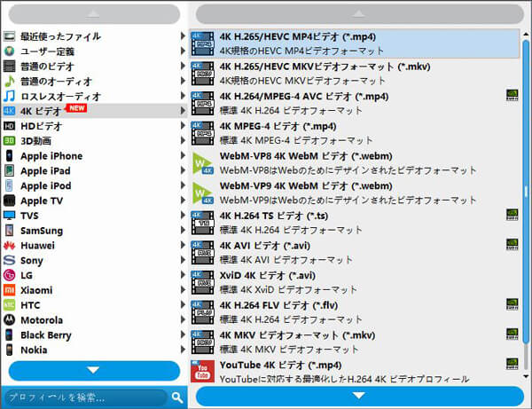Choose XviD 4K ビデオ (*.avi) format
Image resolution: width=532 pixels, height=409 pixels.
click(355, 282)
